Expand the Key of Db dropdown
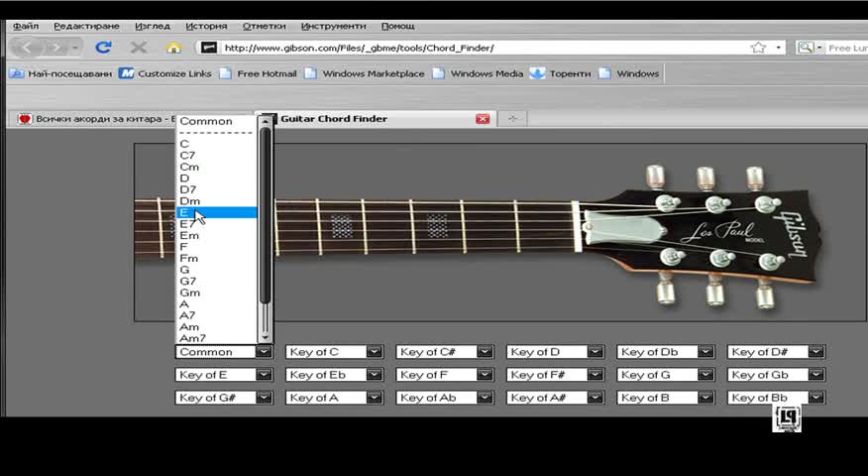 click(x=705, y=352)
